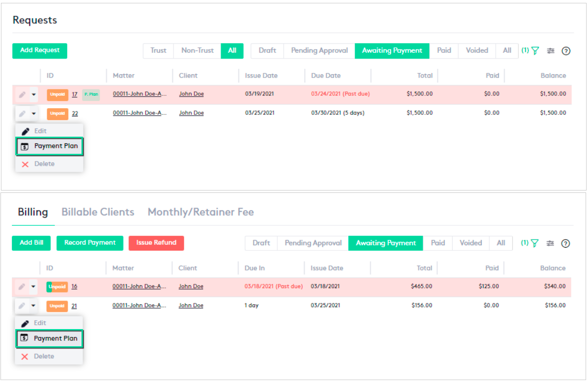Expand dropdown arrow for bill 16
The height and width of the screenshot is (381, 588).
pyautogui.click(x=33, y=287)
